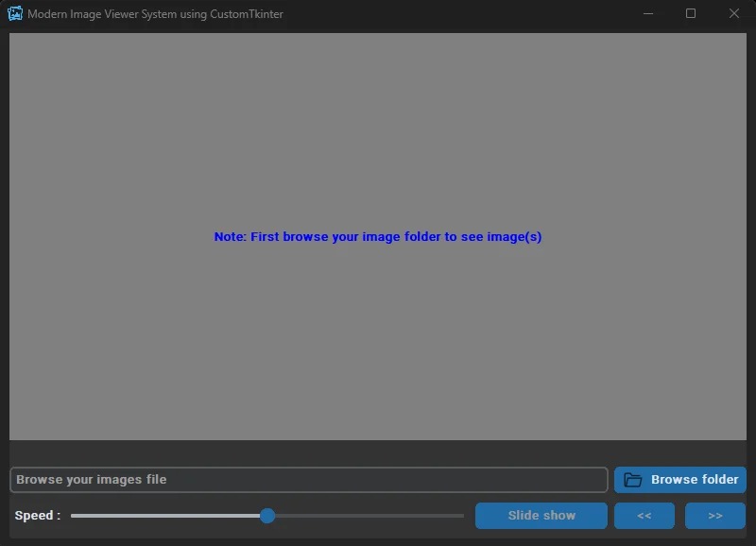756x546 pixels.
Task: Click the 'Speed :' label
Action: pos(38,516)
